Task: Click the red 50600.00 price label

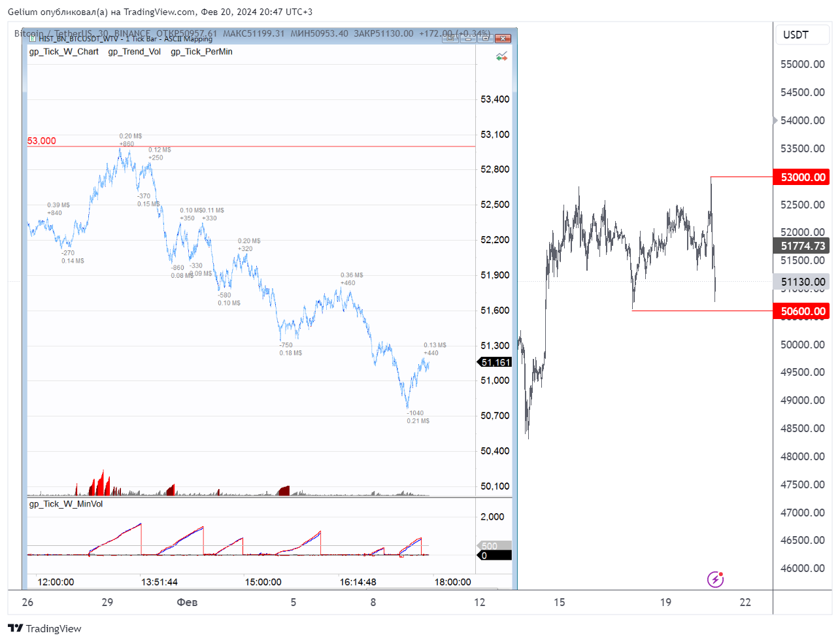Action: (802, 311)
